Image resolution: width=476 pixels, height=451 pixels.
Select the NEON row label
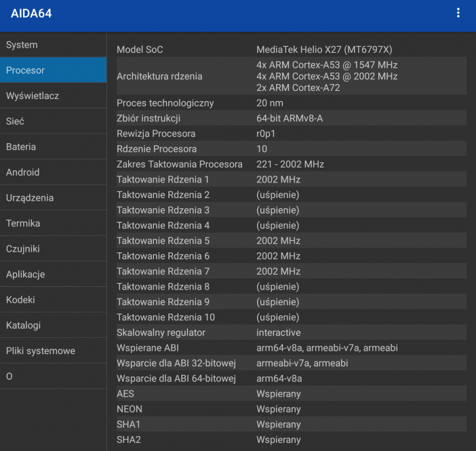[130, 409]
